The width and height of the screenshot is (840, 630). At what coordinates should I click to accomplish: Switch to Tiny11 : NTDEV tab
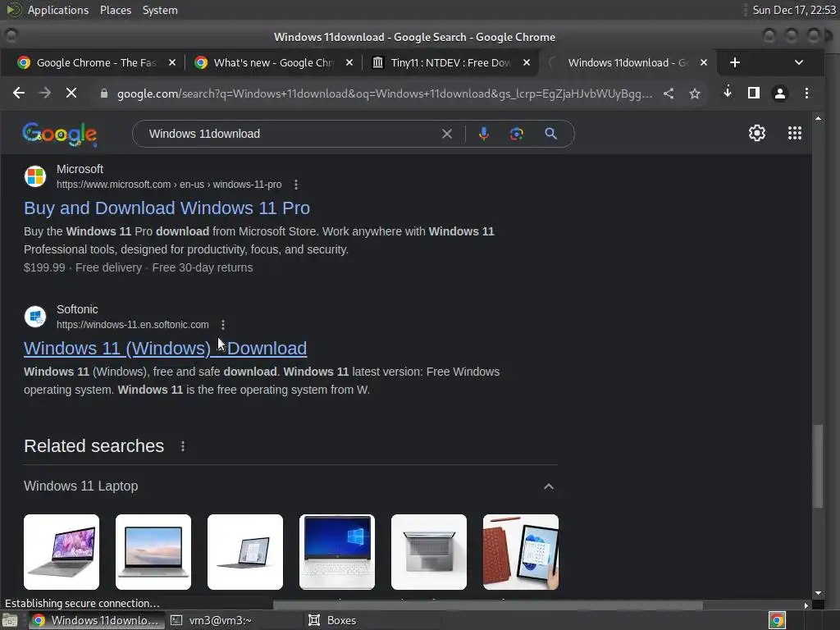pos(451,62)
